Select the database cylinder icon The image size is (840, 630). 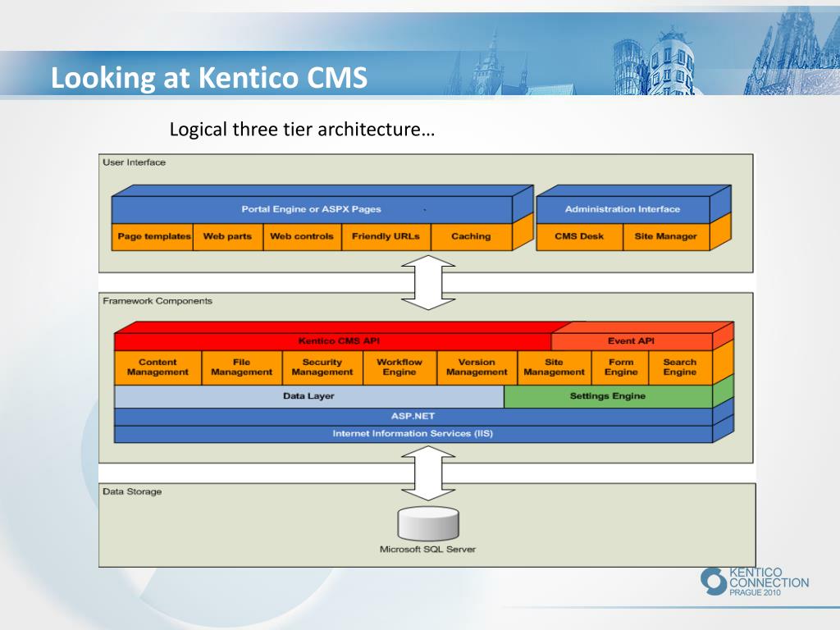pyautogui.click(x=428, y=523)
